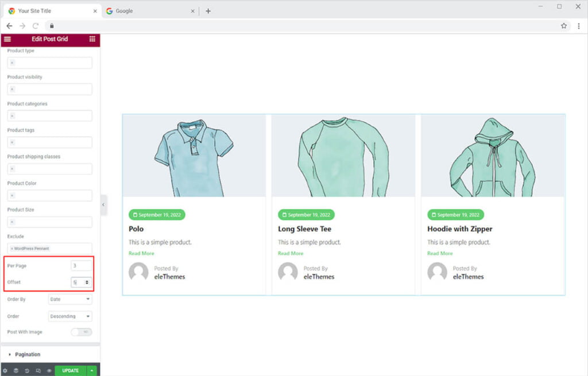Expand the Pagination section
The height and width of the screenshot is (376, 588).
coord(28,354)
